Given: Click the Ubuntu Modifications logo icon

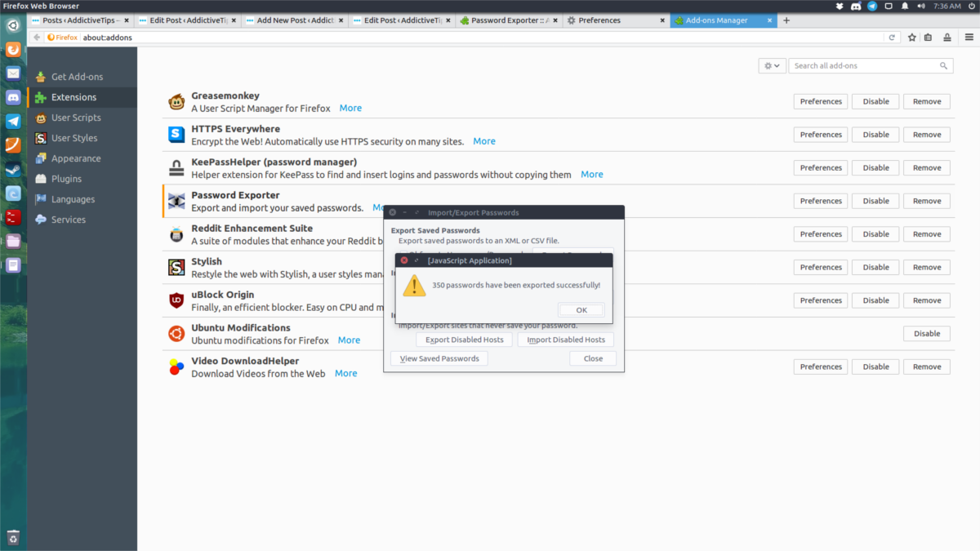Looking at the screenshot, I should tap(176, 334).
